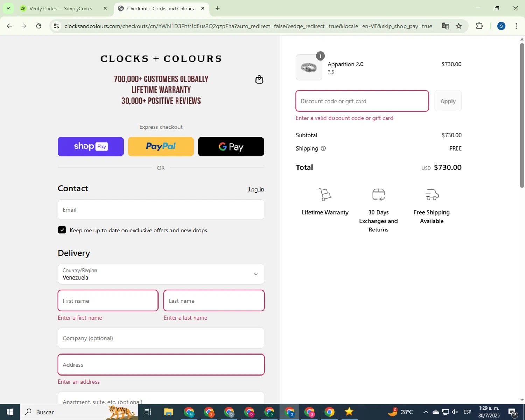Unmute the volume tray icon
Viewport: 525px width, 420px height.
click(455, 412)
